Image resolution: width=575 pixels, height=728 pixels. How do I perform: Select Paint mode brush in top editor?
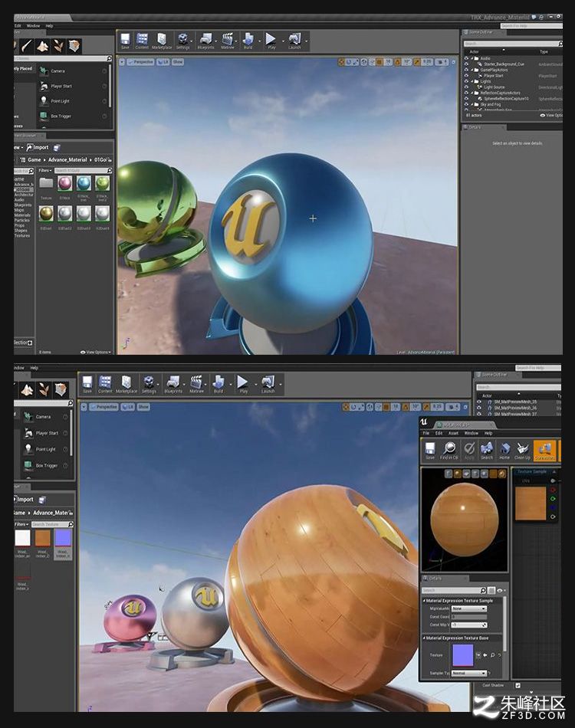coord(27,45)
